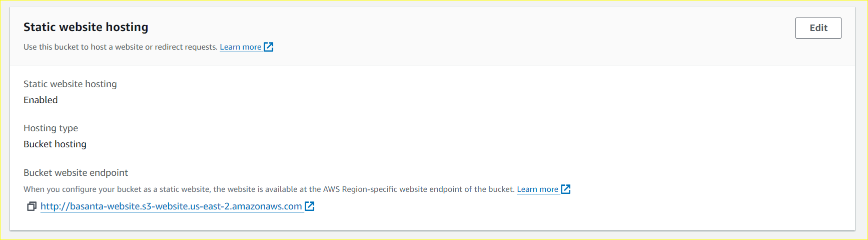Screen dimensions: 868x240
Task: Click the Bucket website endpoint label
Action: (76, 173)
